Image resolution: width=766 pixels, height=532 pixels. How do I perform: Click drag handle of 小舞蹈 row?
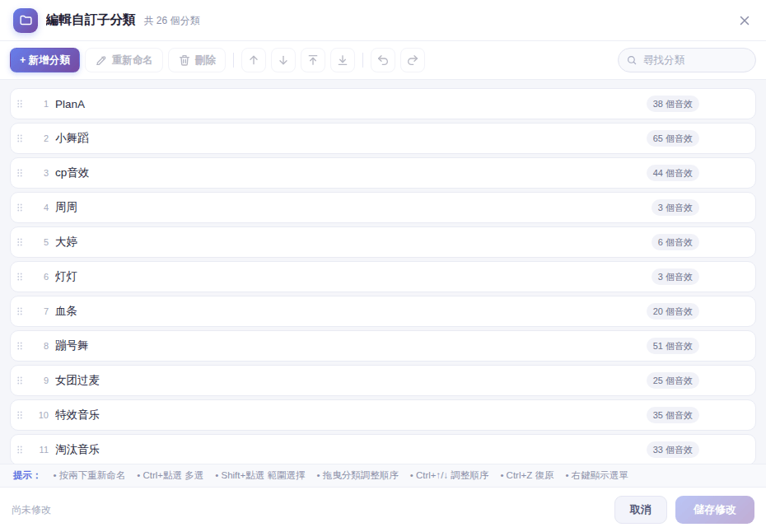point(20,138)
